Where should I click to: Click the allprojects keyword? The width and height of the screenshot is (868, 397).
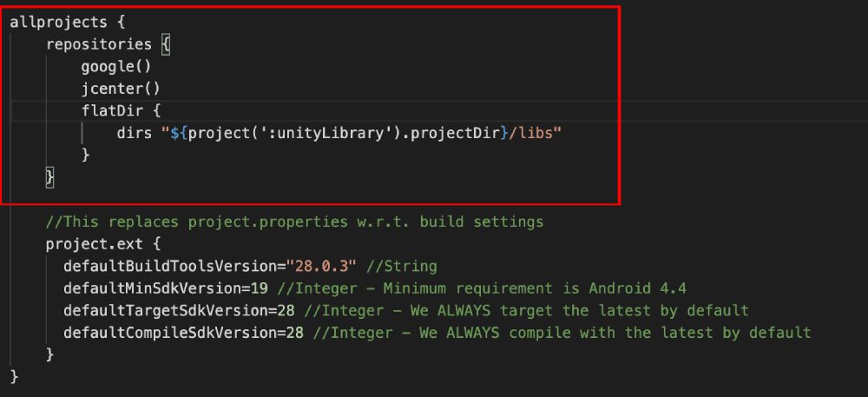tap(58, 23)
